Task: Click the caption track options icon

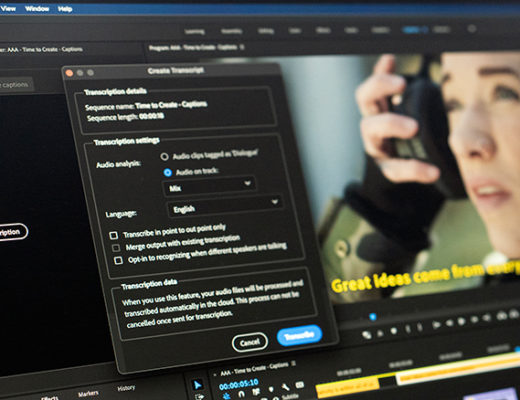Action: click(300, 385)
